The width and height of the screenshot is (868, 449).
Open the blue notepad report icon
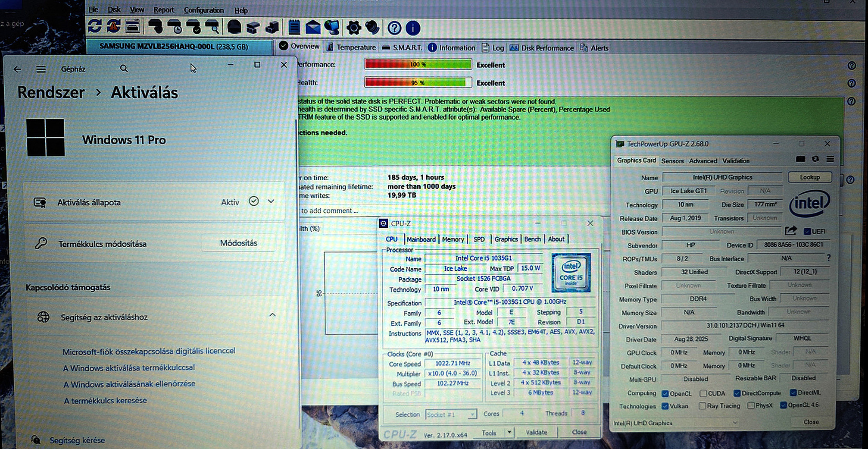click(x=294, y=28)
